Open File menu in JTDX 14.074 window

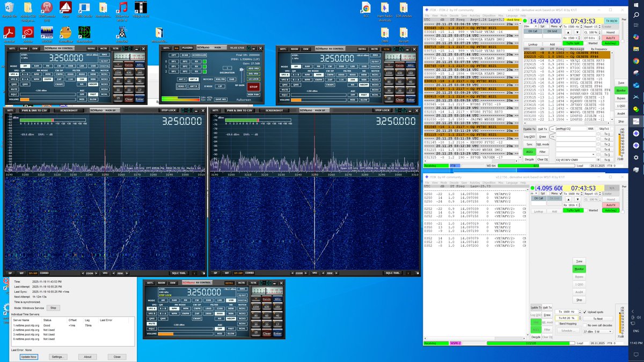pos(427,16)
